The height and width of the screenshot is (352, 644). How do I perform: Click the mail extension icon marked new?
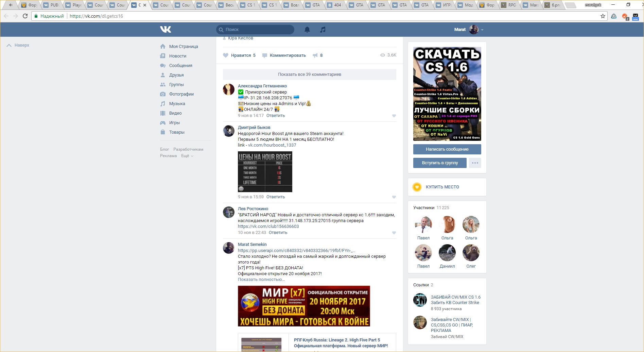click(636, 16)
